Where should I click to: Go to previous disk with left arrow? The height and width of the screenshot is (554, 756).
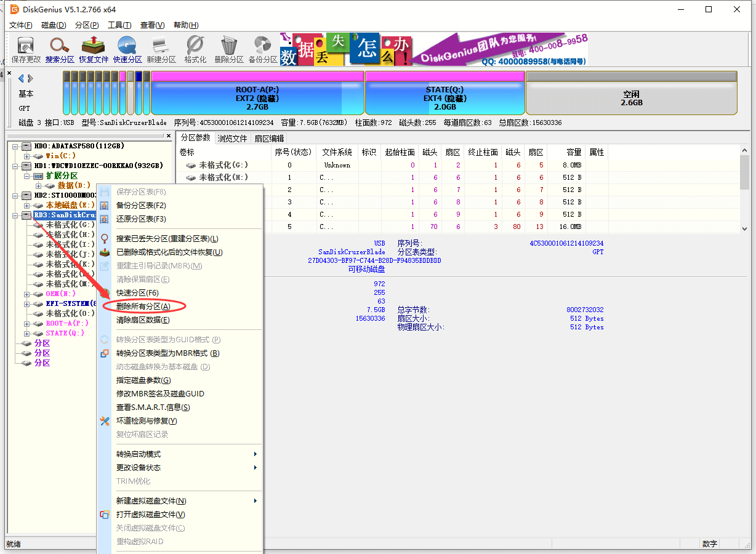21,78
